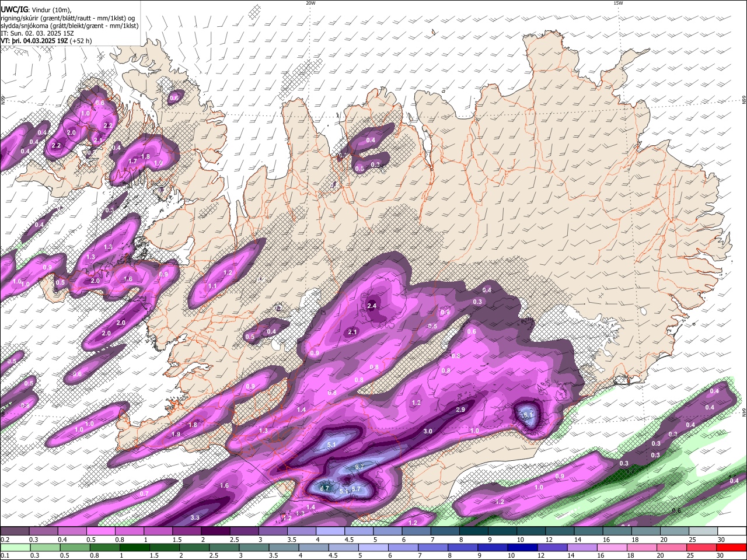Click the bright red 30 swatch in rain legend

click(731, 547)
